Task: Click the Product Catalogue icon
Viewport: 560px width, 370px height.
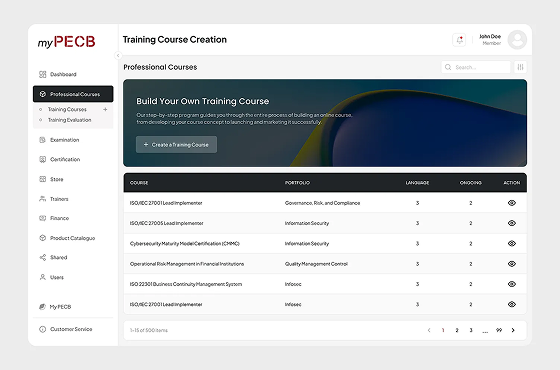Action: coord(42,238)
